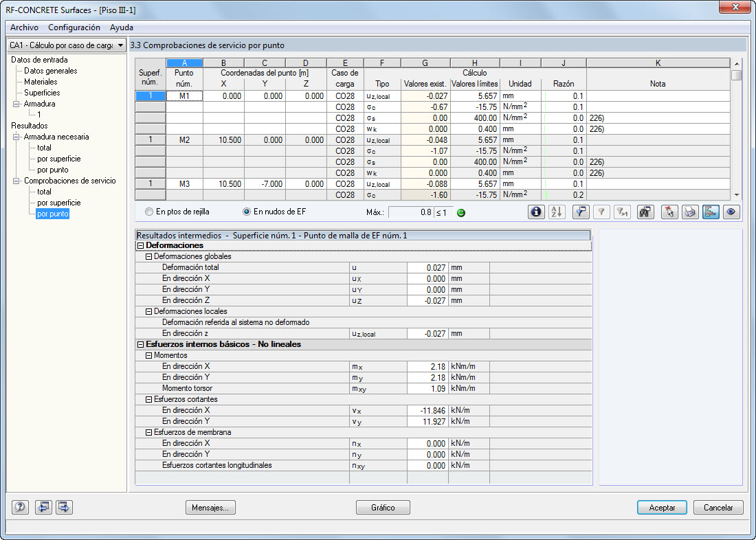The image size is (756, 540).
Task: Click the 'Datos de entrada' tree heading
Action: [40, 60]
